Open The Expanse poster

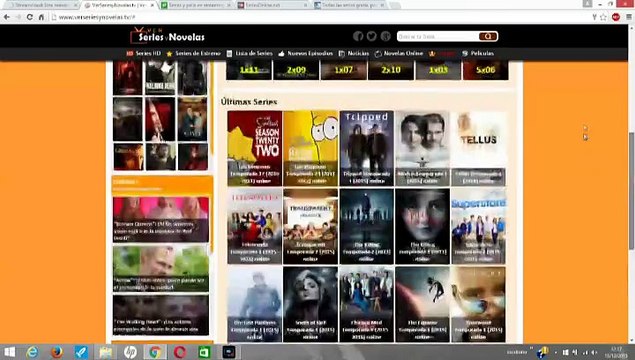422,304
